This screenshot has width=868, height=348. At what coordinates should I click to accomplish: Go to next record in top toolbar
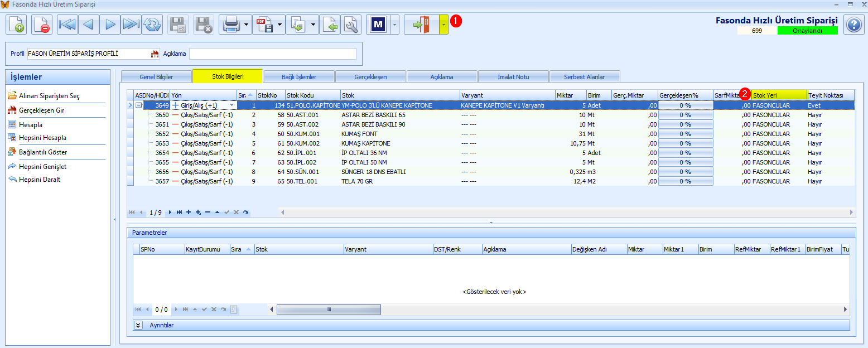click(110, 25)
